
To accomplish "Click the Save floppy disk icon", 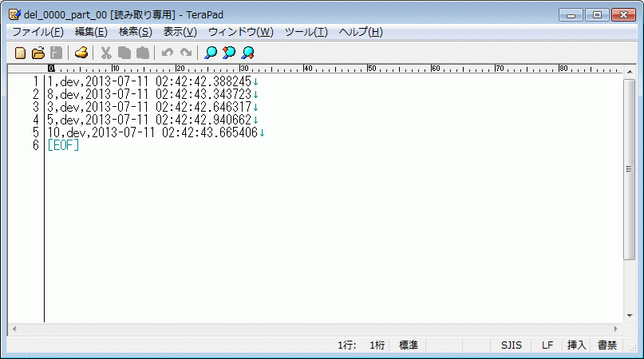I will click(57, 53).
